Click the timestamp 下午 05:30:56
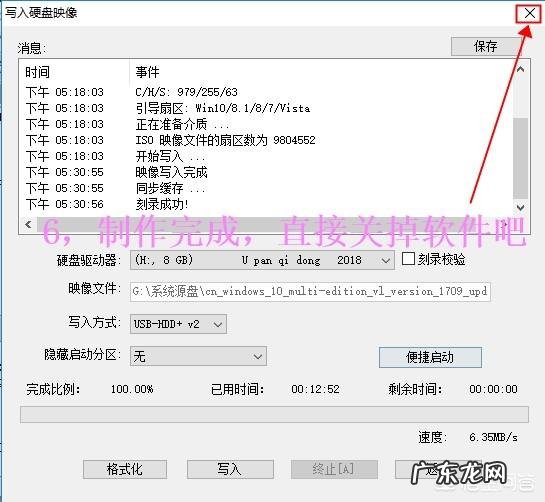545x502 pixels. 65,204
